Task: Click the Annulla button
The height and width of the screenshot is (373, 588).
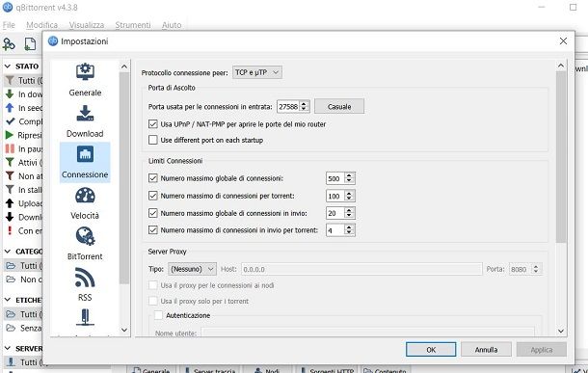Action: point(486,349)
